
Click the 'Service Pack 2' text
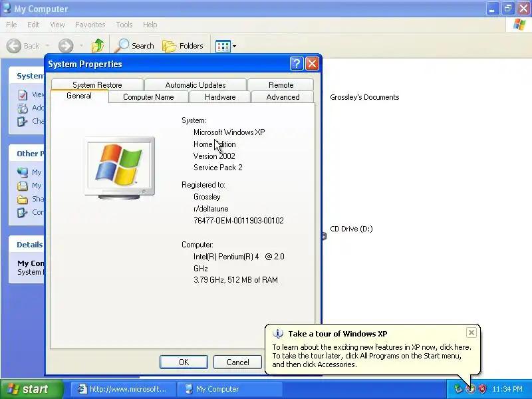(218, 168)
